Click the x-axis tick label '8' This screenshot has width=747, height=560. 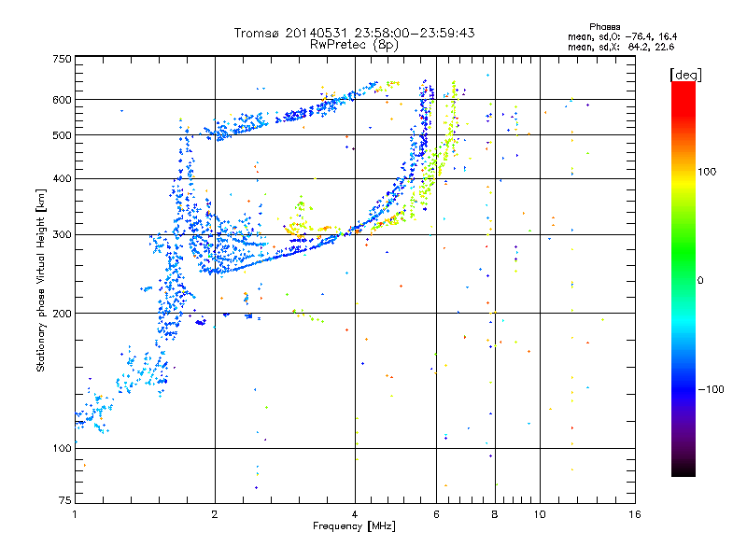pyautogui.click(x=495, y=514)
